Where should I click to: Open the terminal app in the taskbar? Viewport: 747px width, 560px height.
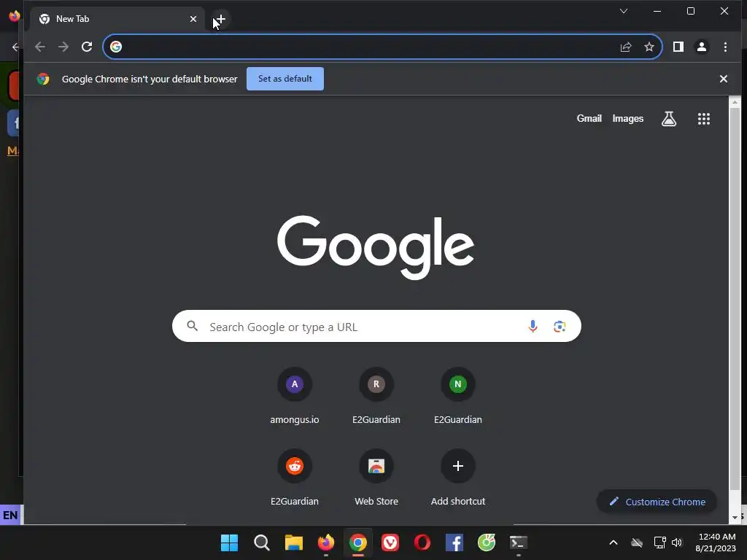pos(519,542)
